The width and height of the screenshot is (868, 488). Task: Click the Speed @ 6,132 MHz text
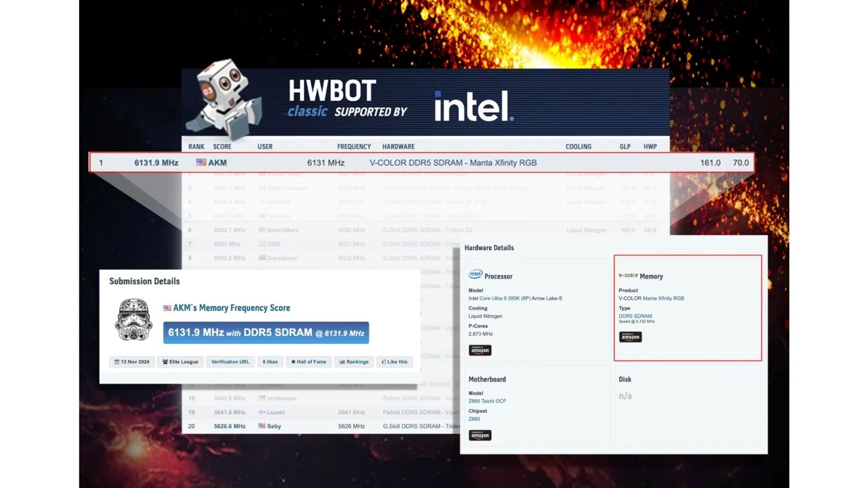(x=637, y=321)
